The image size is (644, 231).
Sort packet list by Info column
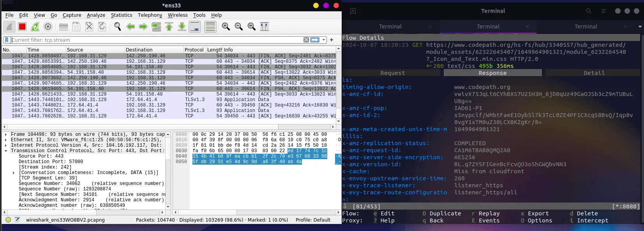coord(279,50)
